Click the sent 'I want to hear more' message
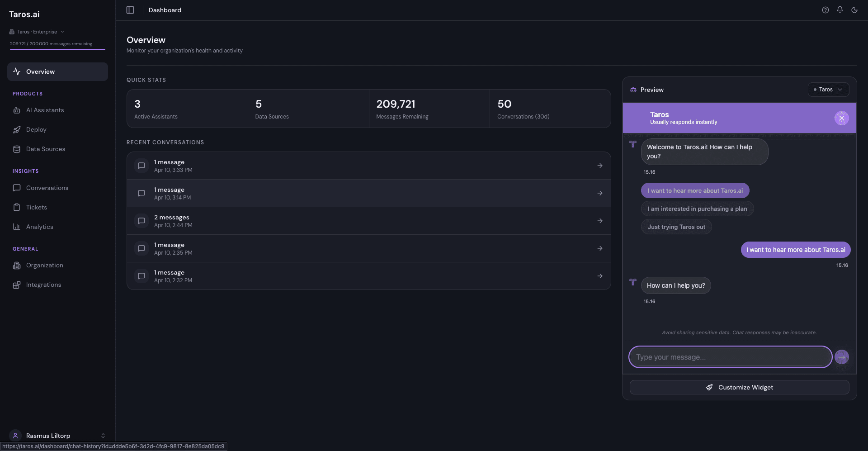868x451 pixels. (796, 250)
